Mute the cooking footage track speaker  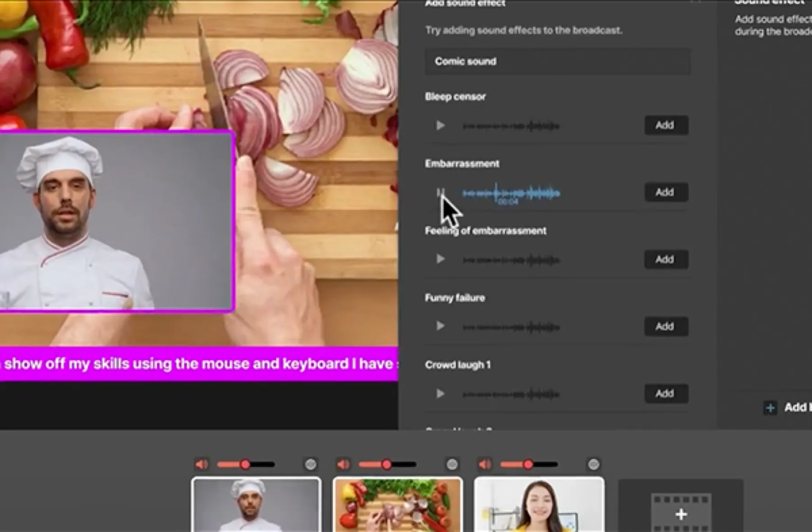click(343, 463)
